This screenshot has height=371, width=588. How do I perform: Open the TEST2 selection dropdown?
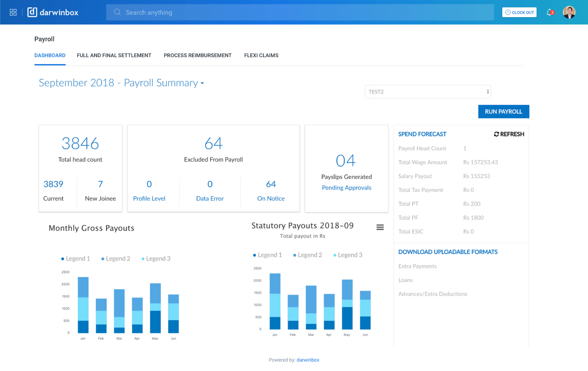click(428, 92)
